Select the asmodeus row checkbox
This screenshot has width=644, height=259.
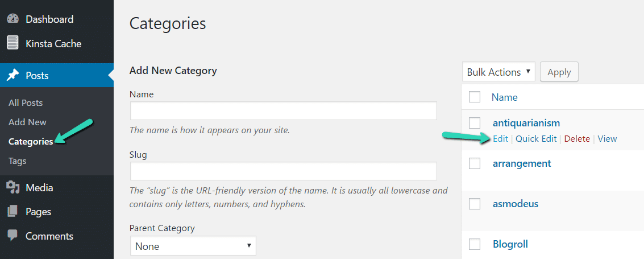pyautogui.click(x=475, y=204)
